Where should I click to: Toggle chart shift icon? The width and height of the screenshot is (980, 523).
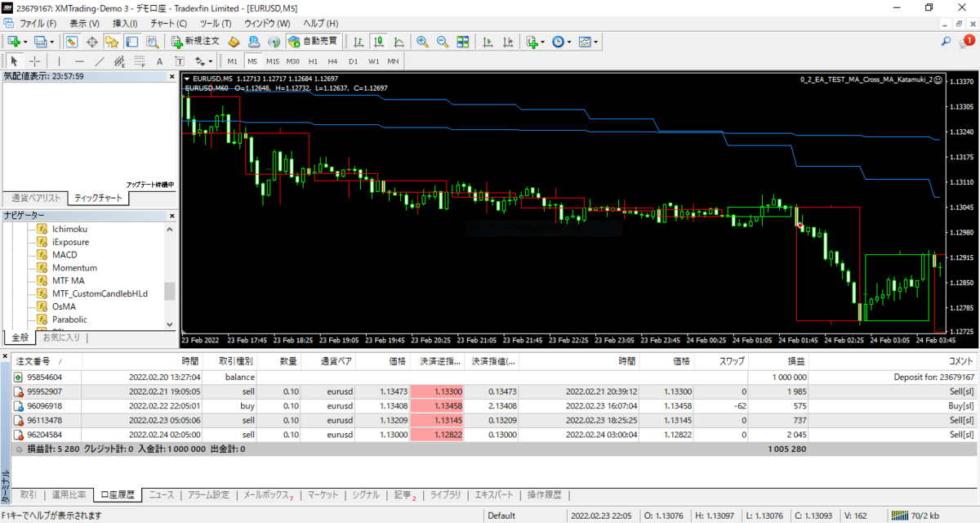[x=508, y=41]
